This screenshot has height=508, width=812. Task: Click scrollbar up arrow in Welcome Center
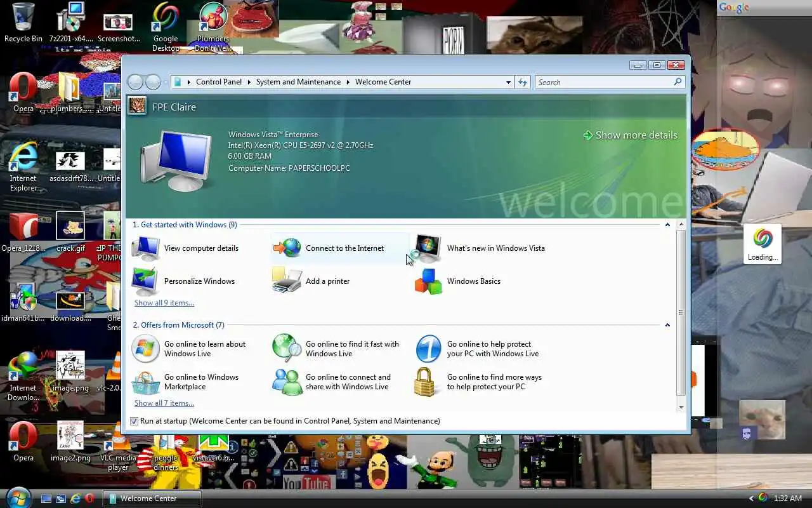pyautogui.click(x=681, y=225)
